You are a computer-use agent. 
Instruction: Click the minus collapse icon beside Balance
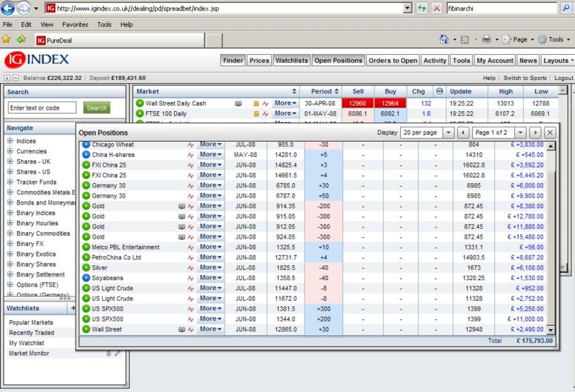pyautogui.click(x=16, y=78)
